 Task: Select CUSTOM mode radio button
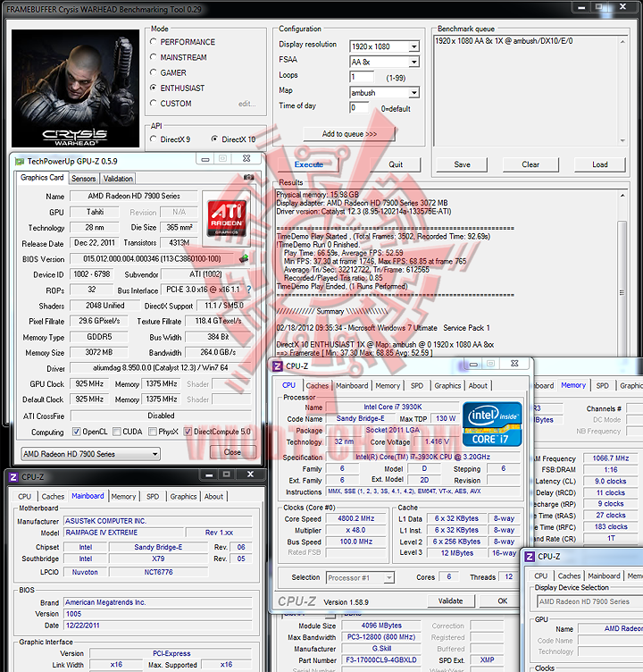[154, 104]
